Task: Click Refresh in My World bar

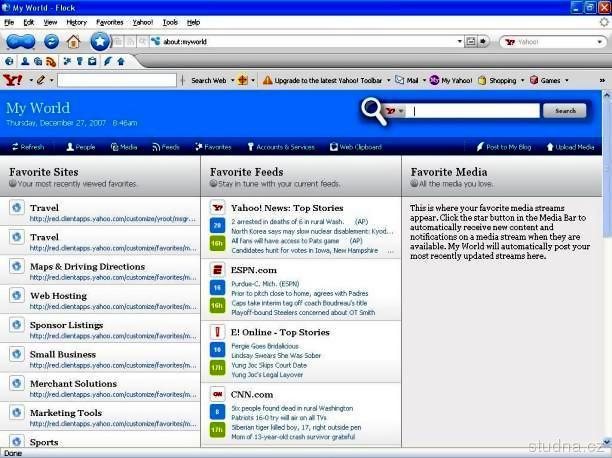Action: (28, 147)
